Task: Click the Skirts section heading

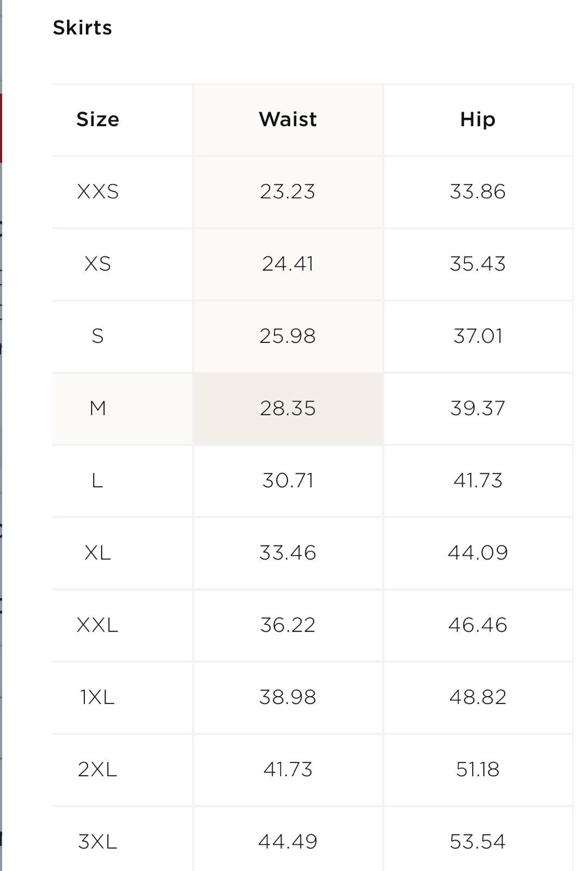Action: click(82, 28)
